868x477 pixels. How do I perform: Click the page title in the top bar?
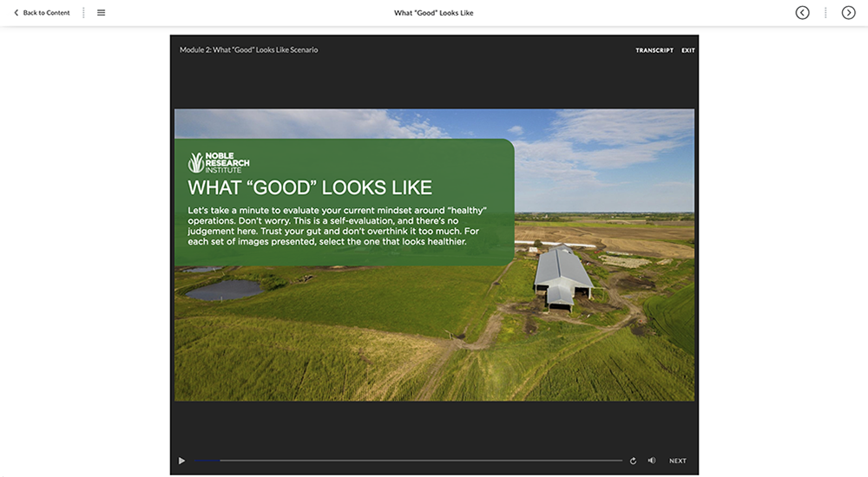click(433, 13)
